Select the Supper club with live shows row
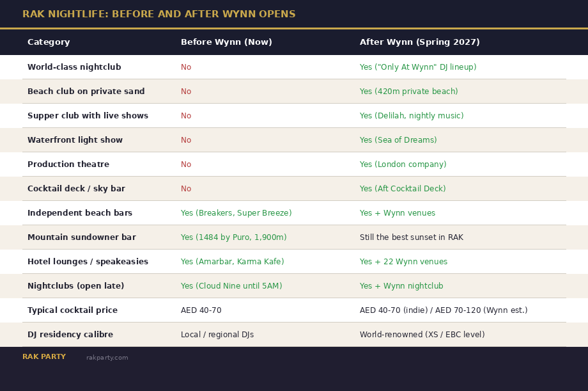The width and height of the screenshot is (588, 391). [x=88, y=116]
